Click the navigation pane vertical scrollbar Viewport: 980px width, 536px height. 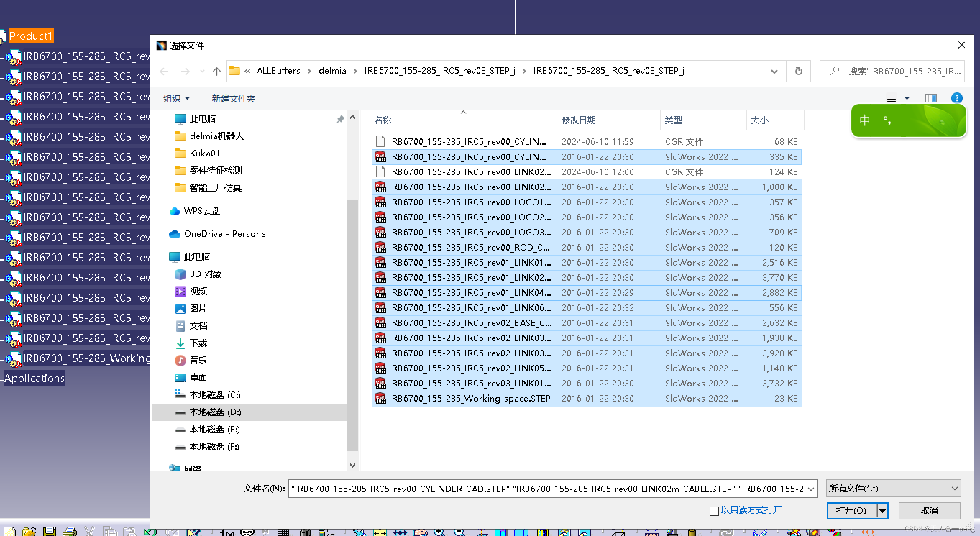(x=353, y=323)
